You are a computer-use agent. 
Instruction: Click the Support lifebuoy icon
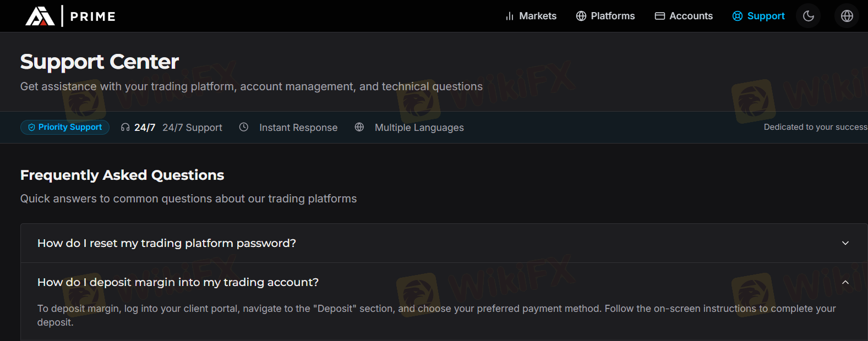(x=738, y=16)
